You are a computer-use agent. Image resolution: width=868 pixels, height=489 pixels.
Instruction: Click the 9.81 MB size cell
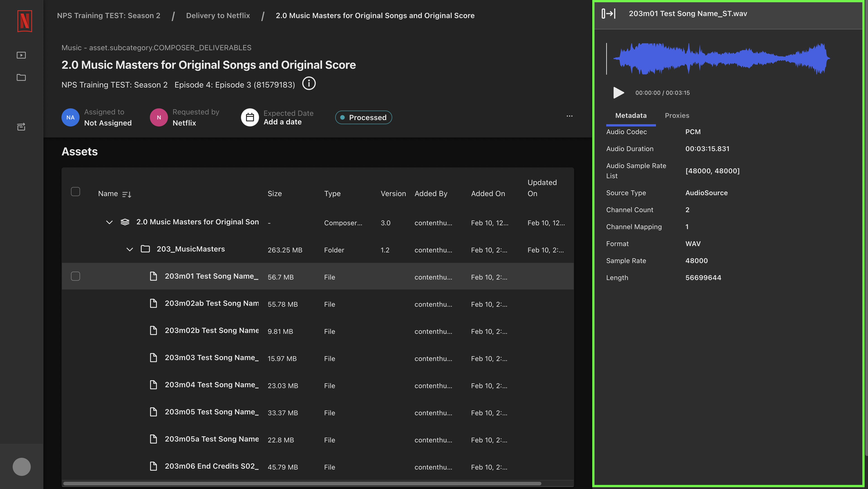point(280,332)
